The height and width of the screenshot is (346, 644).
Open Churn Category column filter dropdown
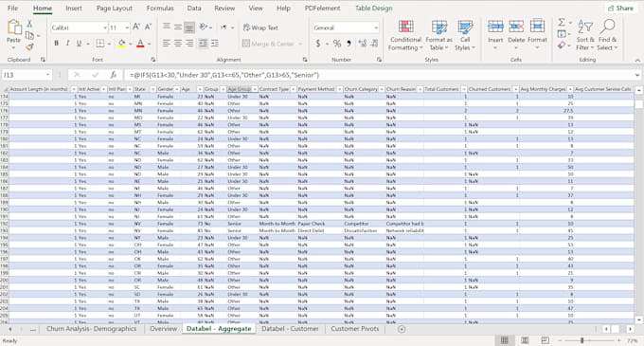point(381,89)
